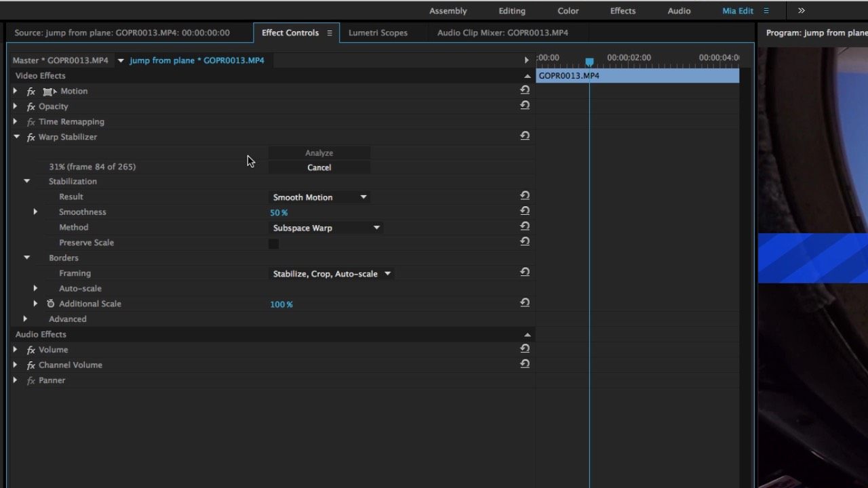Image resolution: width=868 pixels, height=488 pixels.
Task: Reset the Volume audio effect
Action: point(525,348)
